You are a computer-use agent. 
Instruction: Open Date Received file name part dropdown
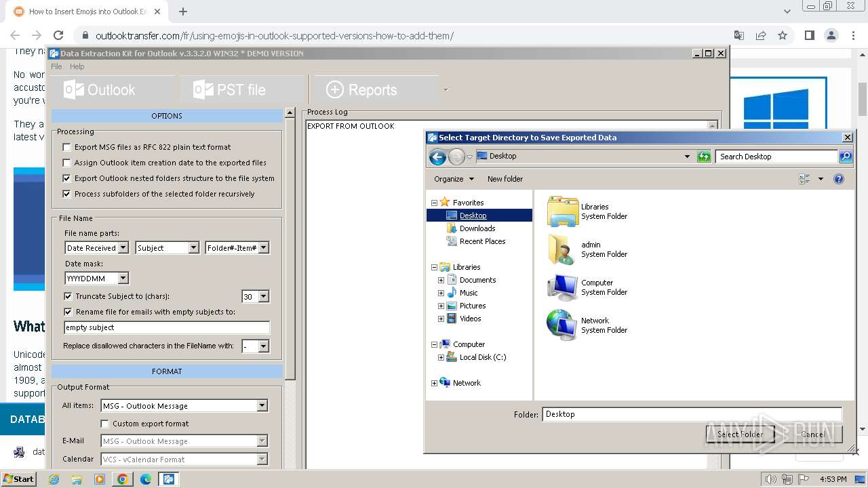pyautogui.click(x=123, y=248)
